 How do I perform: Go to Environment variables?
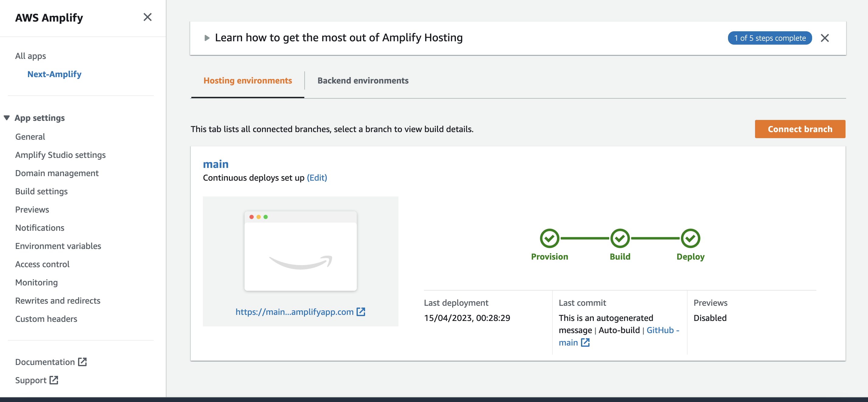58,246
